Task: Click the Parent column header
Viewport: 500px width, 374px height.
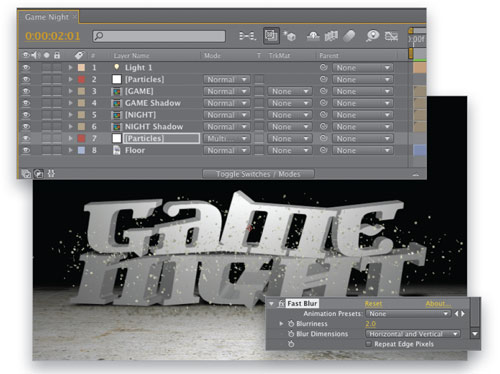Action: (329, 56)
